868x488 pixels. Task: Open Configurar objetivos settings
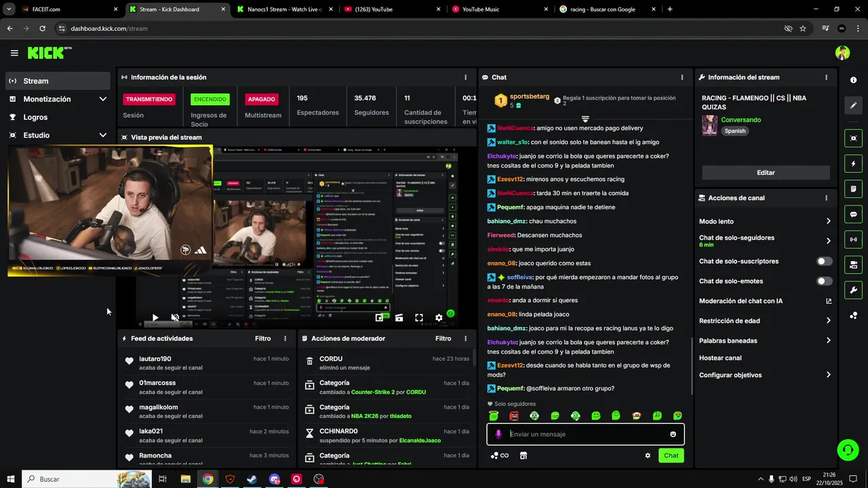[x=765, y=375]
